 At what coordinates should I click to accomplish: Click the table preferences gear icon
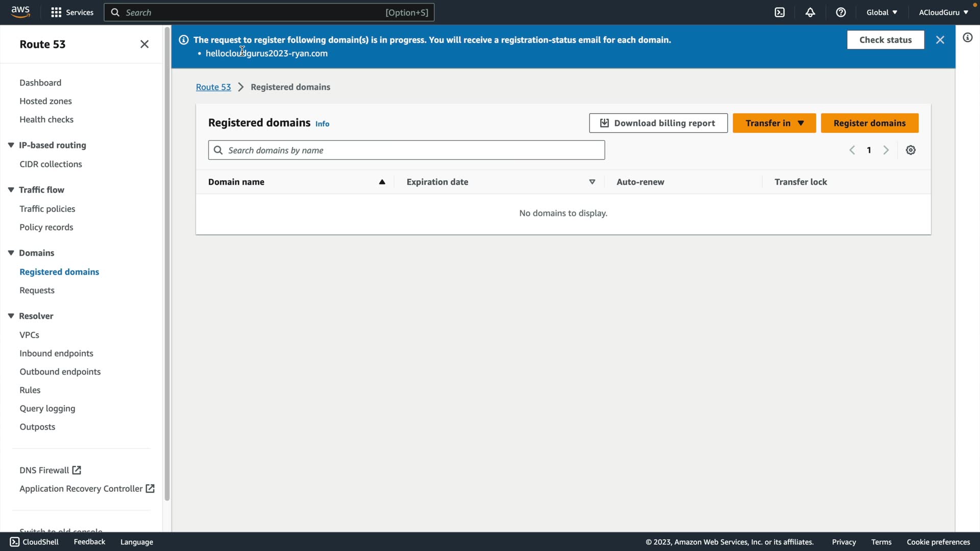[911, 150]
